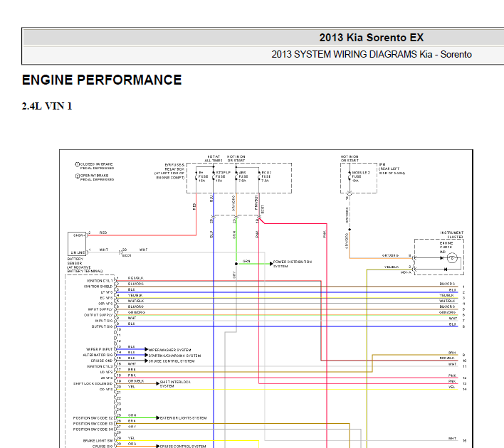
Task: Click the "IGNITION SHIELD" pin label
Action: [x=98, y=286]
